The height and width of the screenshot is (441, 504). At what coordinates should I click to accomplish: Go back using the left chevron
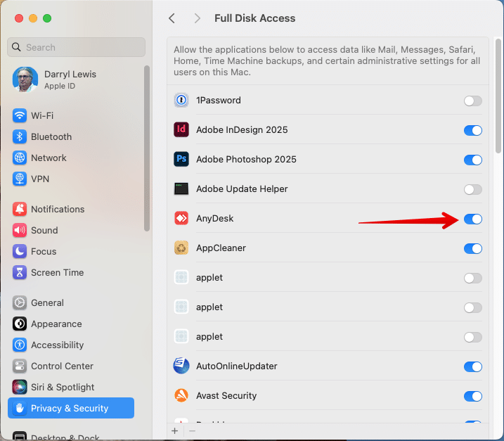(x=172, y=18)
